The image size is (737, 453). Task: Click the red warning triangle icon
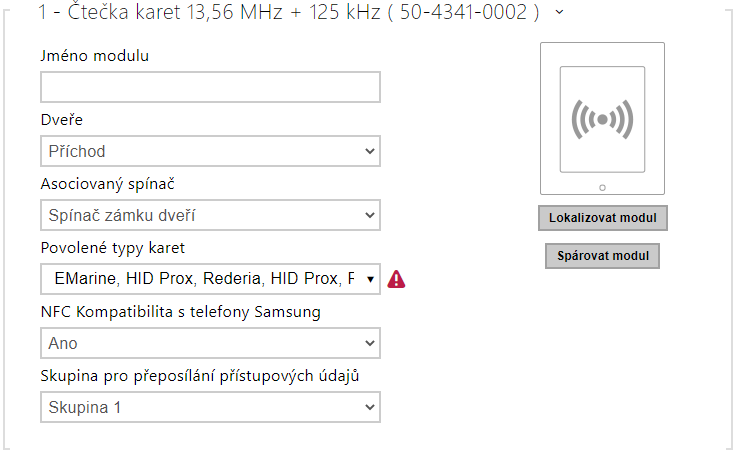(x=397, y=280)
